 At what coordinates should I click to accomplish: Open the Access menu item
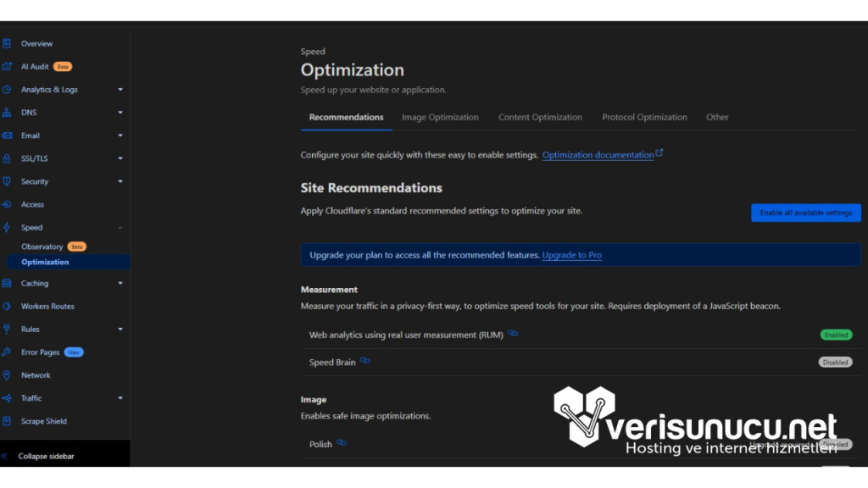(x=32, y=204)
